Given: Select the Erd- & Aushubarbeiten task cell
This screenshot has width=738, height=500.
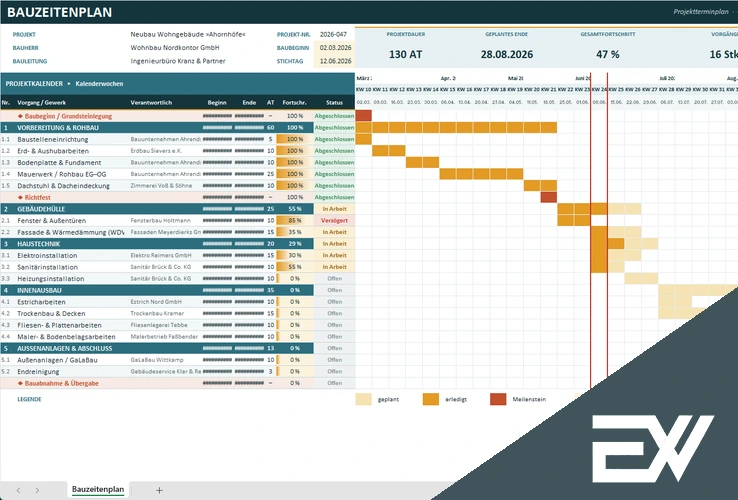Looking at the screenshot, I should (x=53, y=151).
